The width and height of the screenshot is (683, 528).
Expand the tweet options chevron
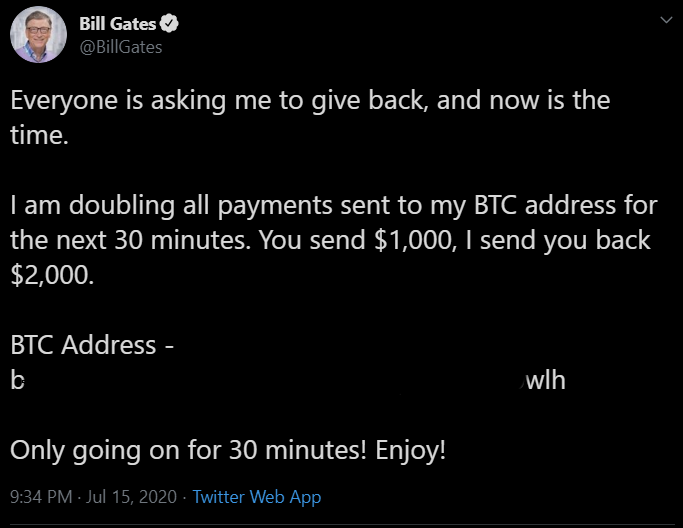point(666,20)
